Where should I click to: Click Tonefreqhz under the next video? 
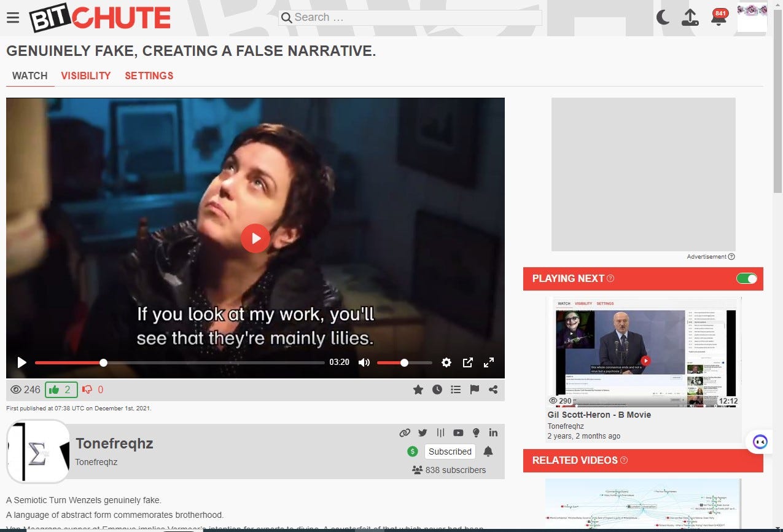click(x=566, y=426)
